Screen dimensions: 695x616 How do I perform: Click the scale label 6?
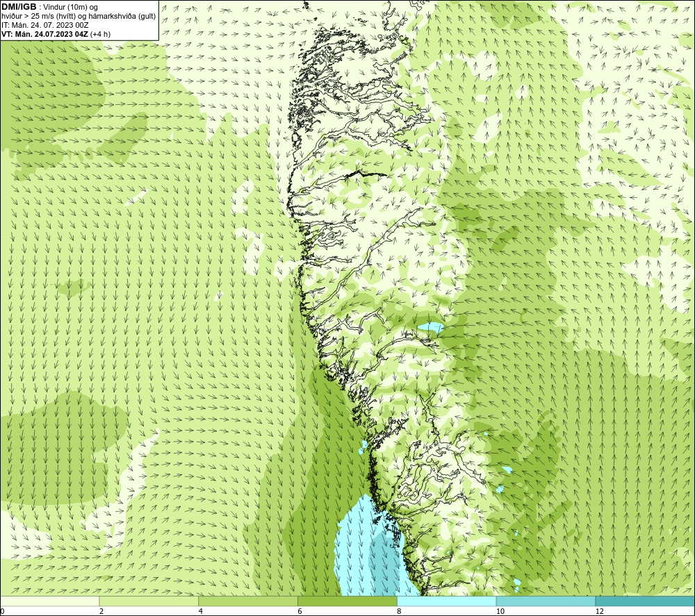pos(300,612)
